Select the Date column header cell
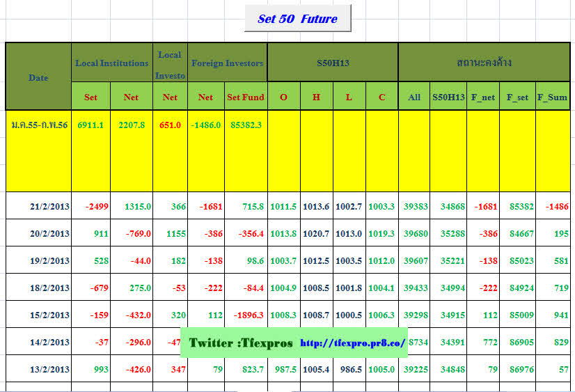575x392 pixels. point(38,77)
